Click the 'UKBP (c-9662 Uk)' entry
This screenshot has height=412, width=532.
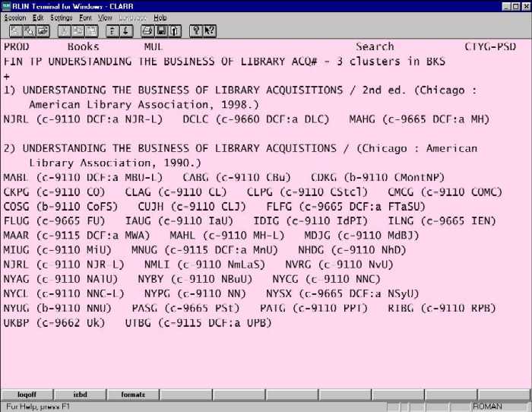pos(54,323)
